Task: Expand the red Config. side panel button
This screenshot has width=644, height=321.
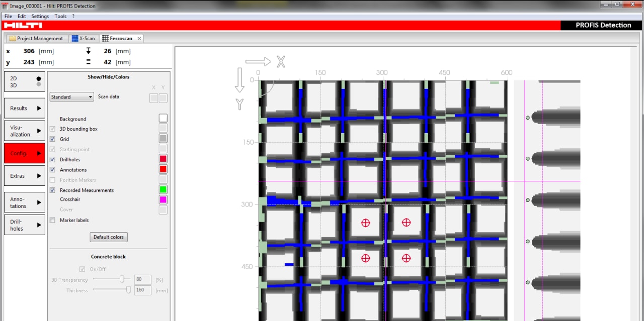Action: (24, 153)
